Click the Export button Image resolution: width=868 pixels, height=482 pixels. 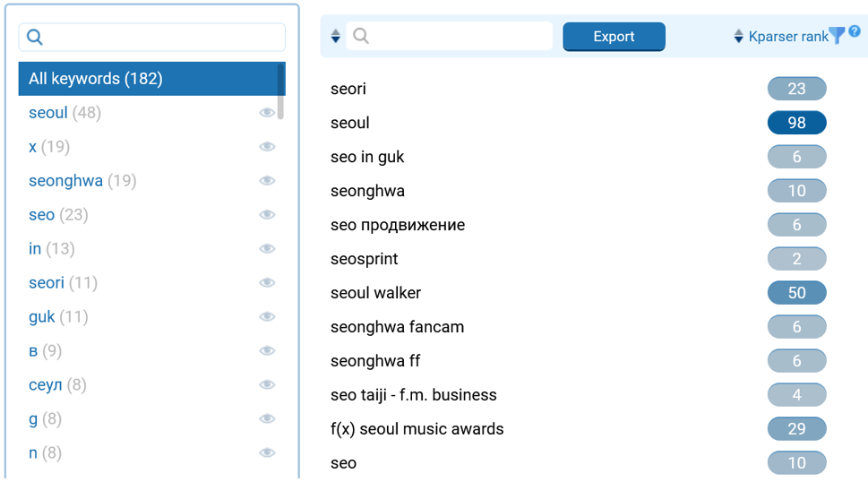(614, 37)
